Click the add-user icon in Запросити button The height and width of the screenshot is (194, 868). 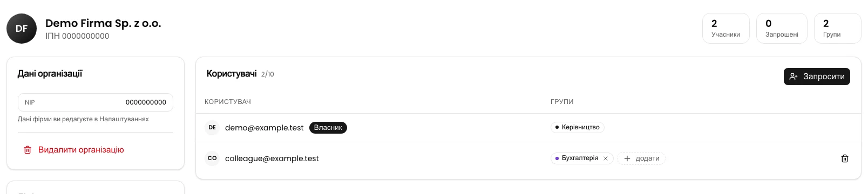point(794,77)
